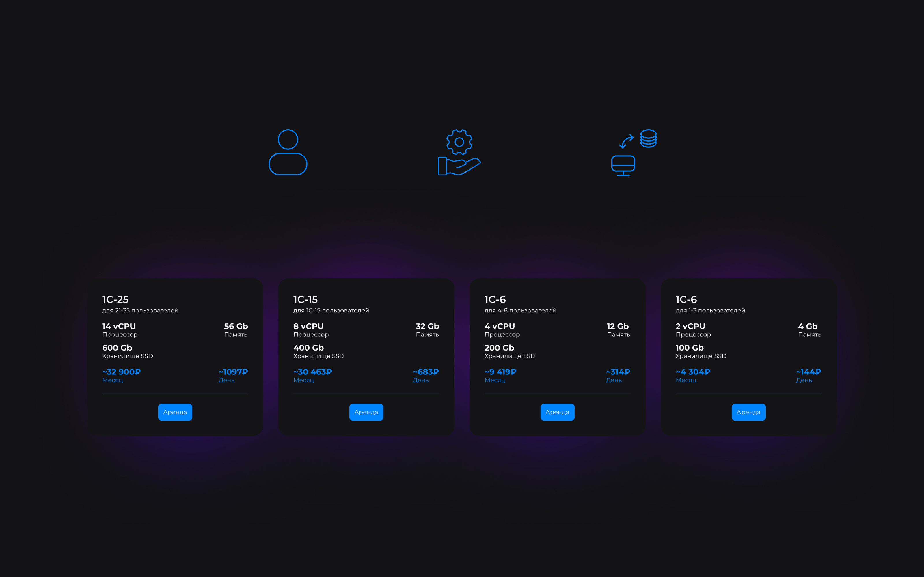
Task: Click the 56 Gb memory spec
Action: [x=236, y=326]
